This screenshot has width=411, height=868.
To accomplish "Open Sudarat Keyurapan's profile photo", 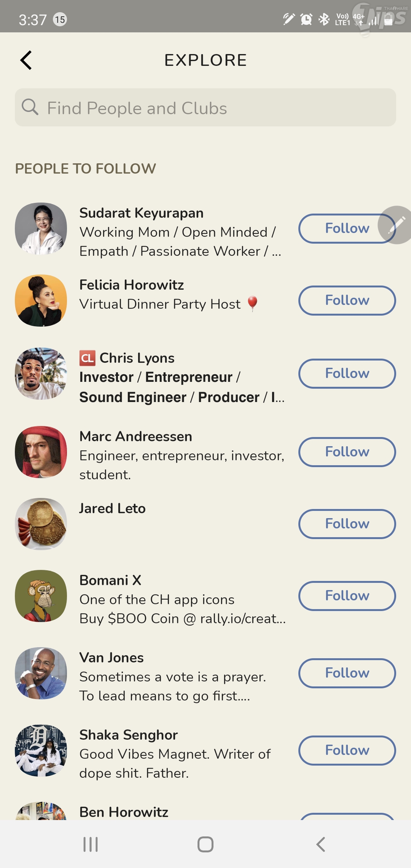I will pyautogui.click(x=41, y=228).
